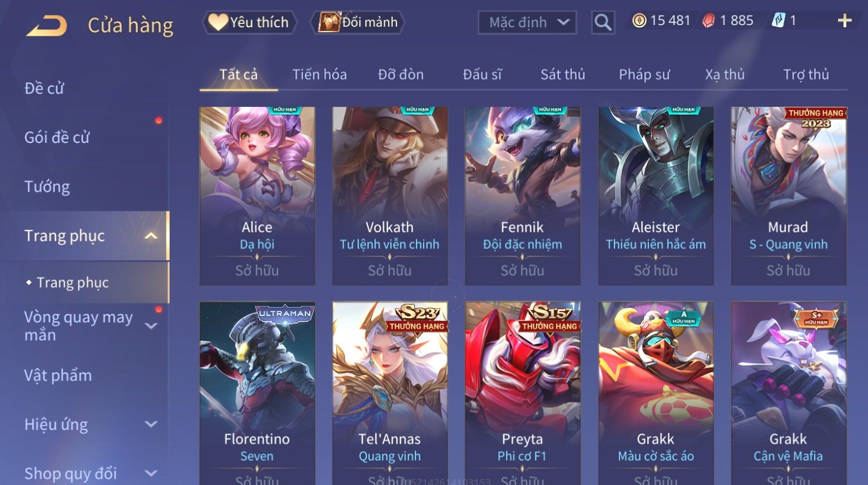Viewport: 868px width, 485px height.
Task: Switch to the Sát thủ tab
Action: coord(563,75)
